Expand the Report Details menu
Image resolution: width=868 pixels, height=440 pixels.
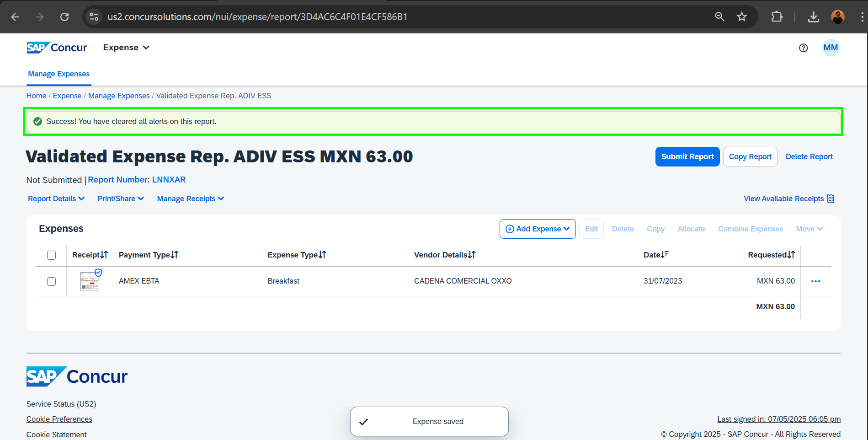click(x=56, y=199)
